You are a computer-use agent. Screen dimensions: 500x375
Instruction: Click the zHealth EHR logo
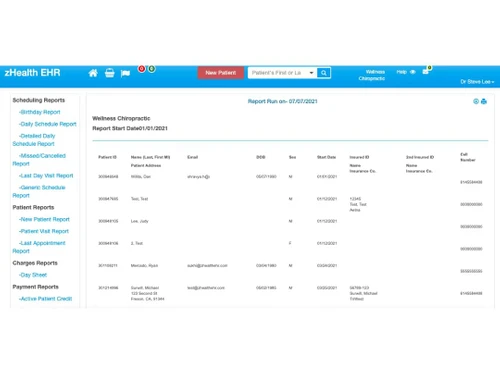tap(32, 73)
